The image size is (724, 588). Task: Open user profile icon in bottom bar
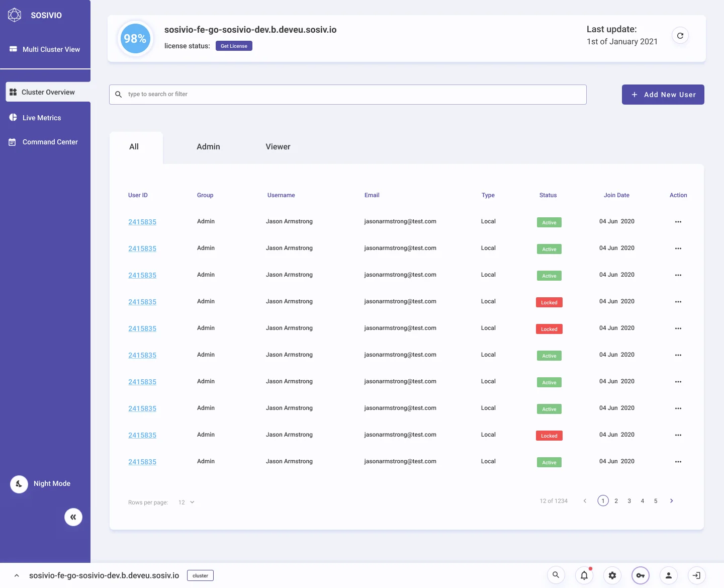pos(669,575)
